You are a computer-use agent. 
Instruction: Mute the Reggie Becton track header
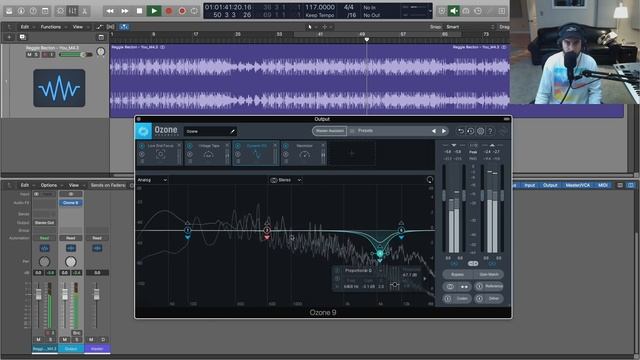click(29, 54)
